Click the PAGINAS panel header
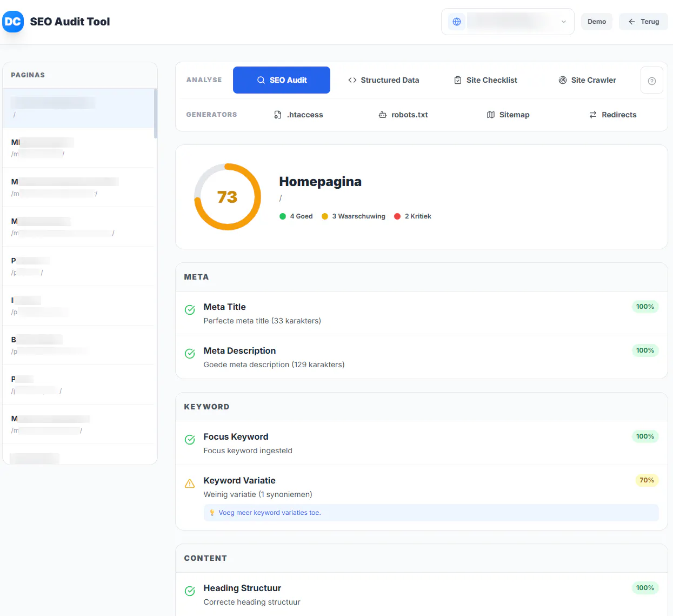Viewport: 673px width, 616px height. [x=80, y=75]
